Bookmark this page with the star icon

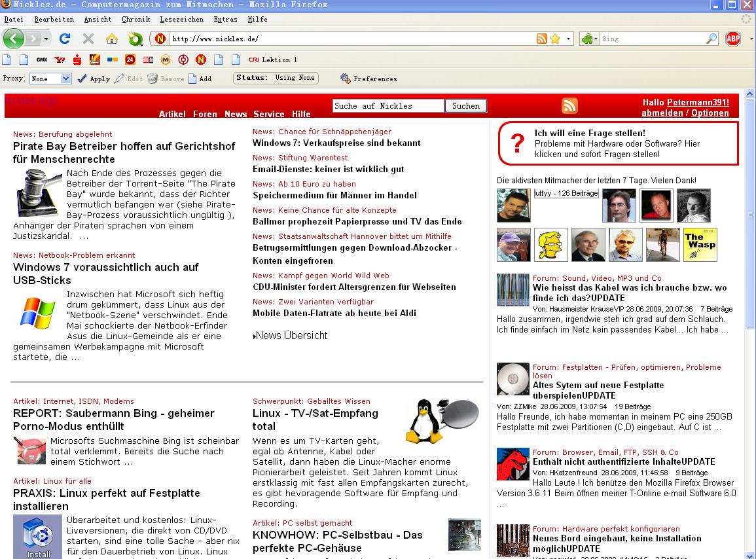pos(556,39)
